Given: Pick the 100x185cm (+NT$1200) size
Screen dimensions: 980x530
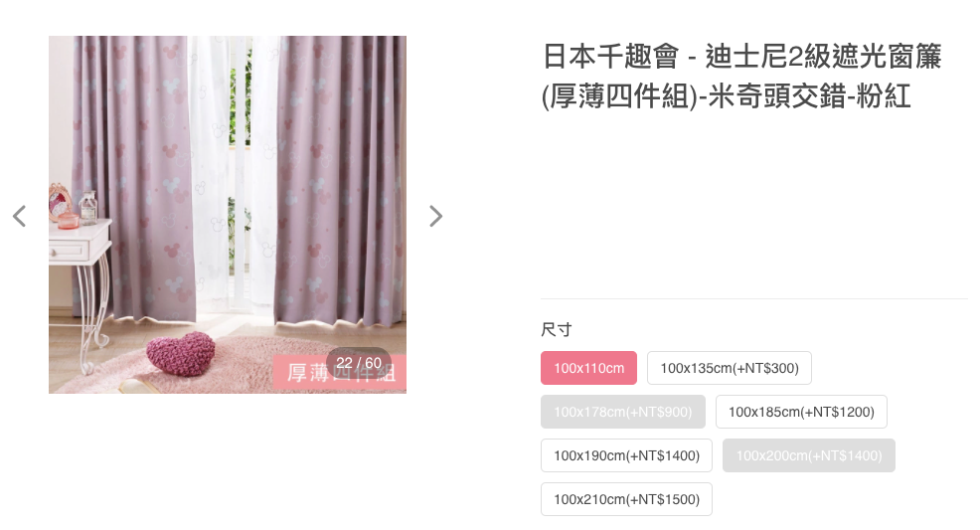Looking at the screenshot, I should tap(801, 412).
